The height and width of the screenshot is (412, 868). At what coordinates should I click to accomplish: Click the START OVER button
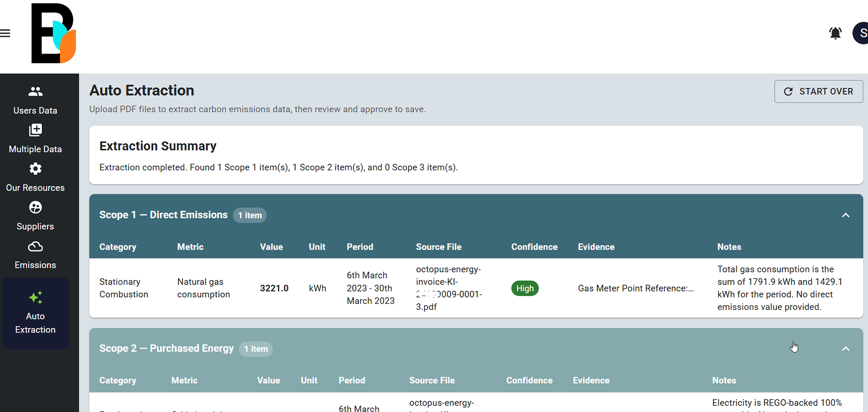tap(819, 91)
